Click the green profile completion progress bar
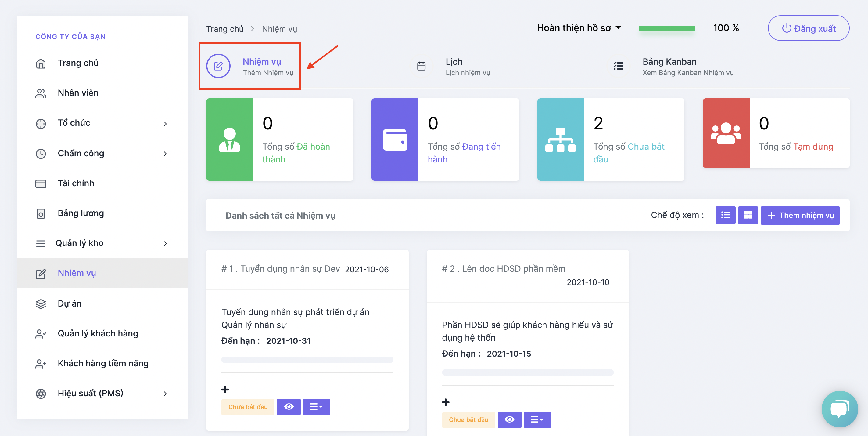The height and width of the screenshot is (436, 868). point(666,28)
